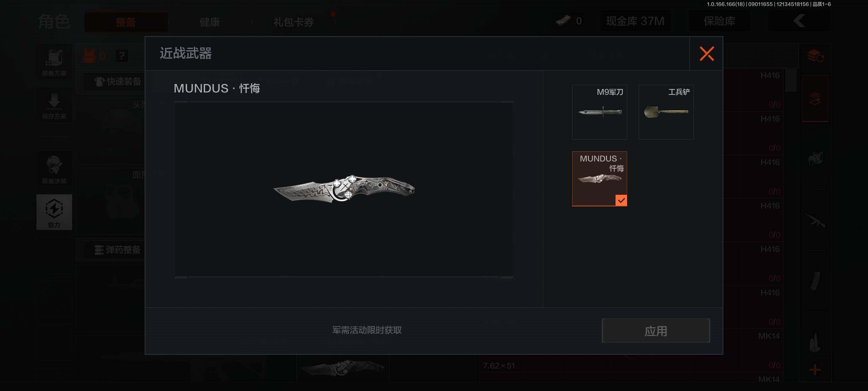Image resolution: width=868 pixels, height=391 pixels.
Task: Close the 近战武器 dialog with the X
Action: pyautogui.click(x=706, y=54)
